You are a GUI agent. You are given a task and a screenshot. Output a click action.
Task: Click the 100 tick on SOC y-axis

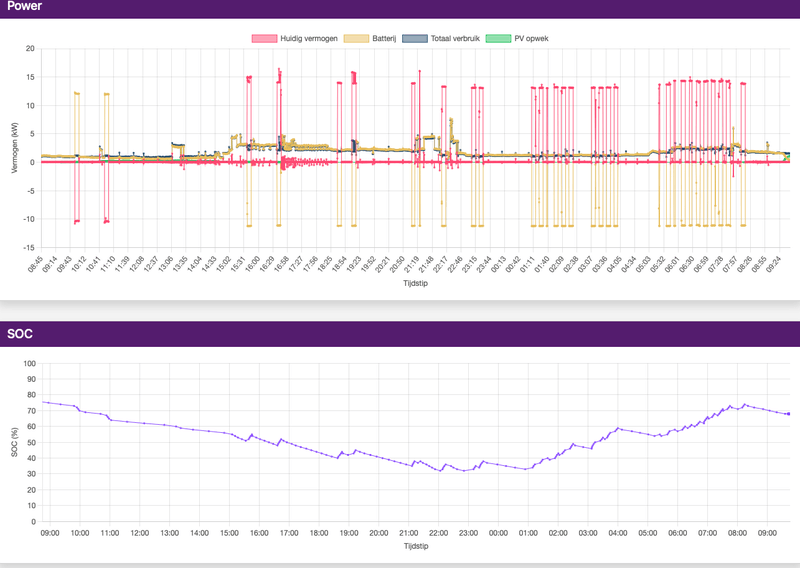click(30, 363)
